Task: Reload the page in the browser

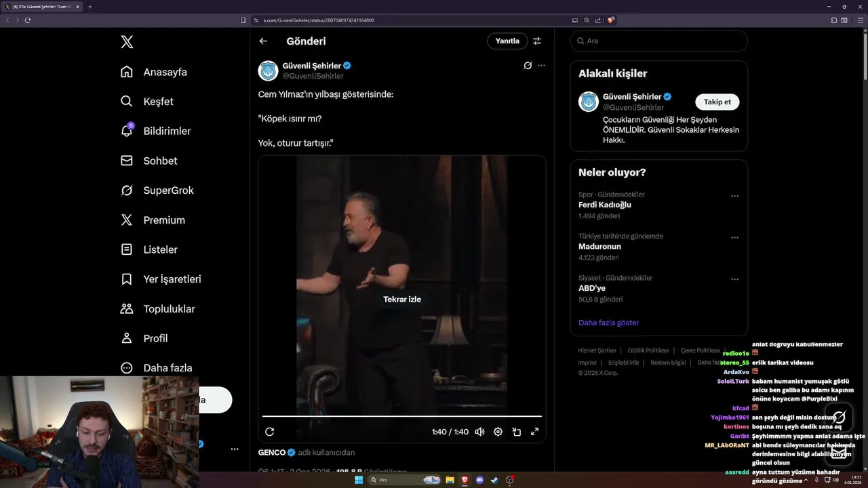Action: coord(28,20)
